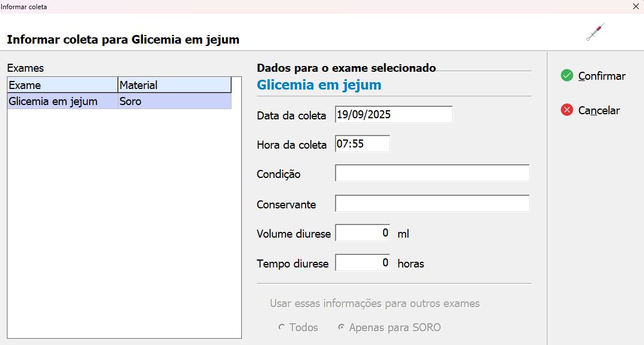
Task: Select the Apenas para SORO radio option
Action: point(341,327)
